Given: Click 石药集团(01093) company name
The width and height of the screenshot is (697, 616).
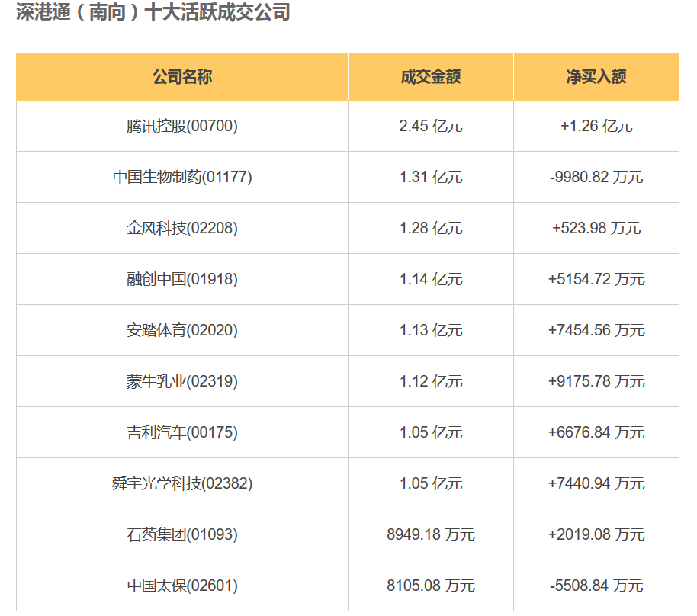Looking at the screenshot, I should click(x=182, y=535).
